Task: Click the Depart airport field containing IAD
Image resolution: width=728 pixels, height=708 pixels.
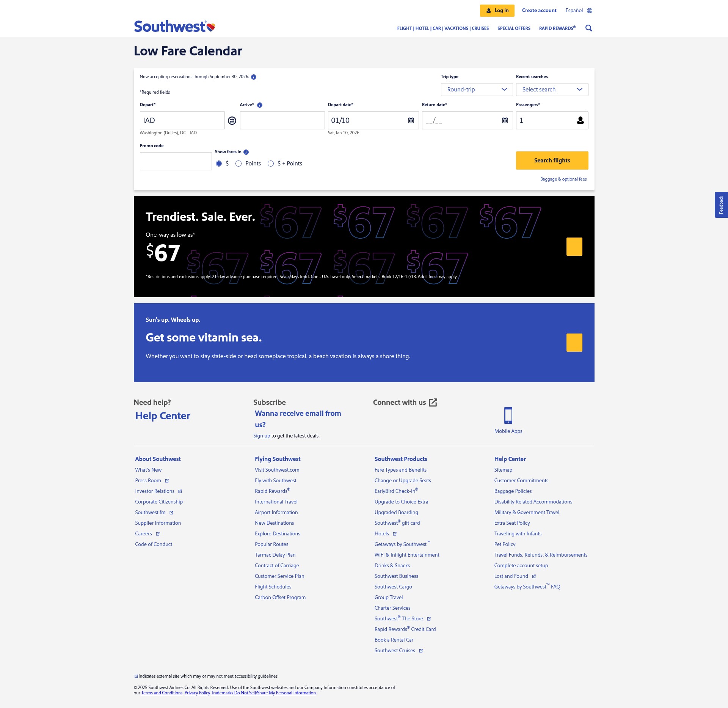Action: pyautogui.click(x=182, y=120)
